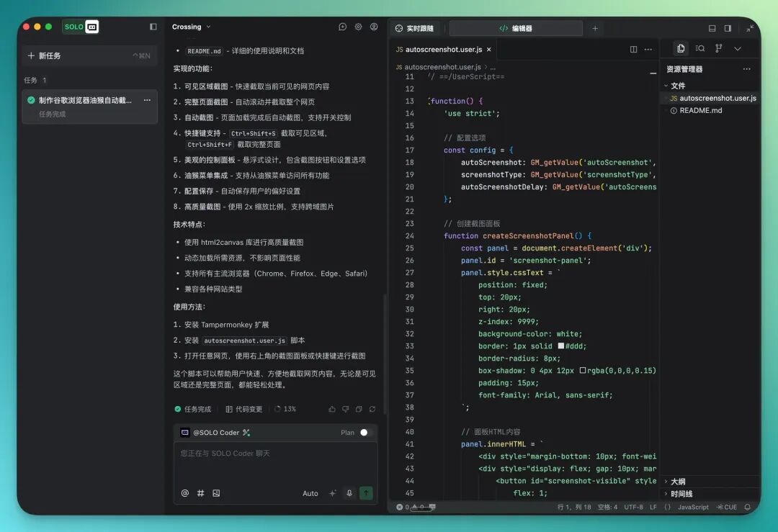Focus the SOLO Coder chat input field
This screenshot has width=778, height=532.
coord(275,464)
